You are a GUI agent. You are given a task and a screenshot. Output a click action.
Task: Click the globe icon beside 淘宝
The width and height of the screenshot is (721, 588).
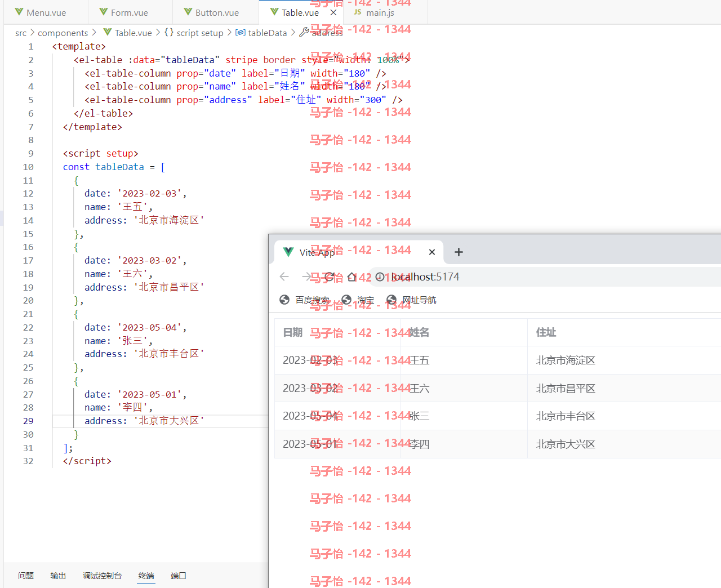click(x=346, y=300)
